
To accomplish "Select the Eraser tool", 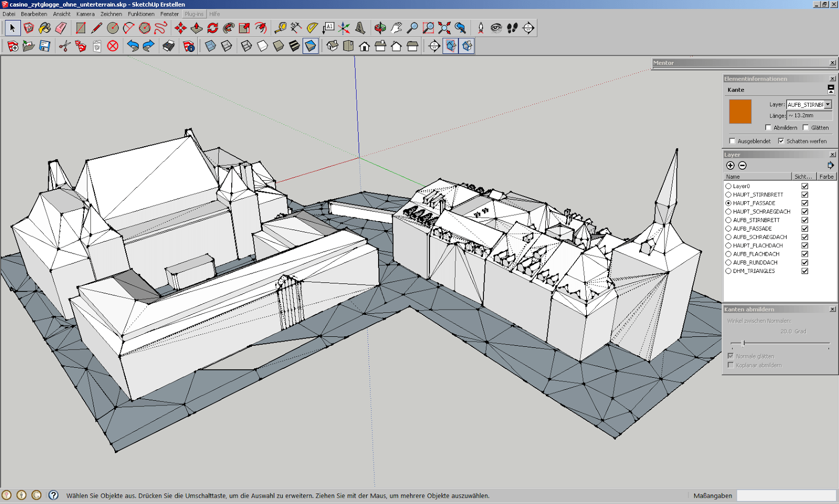I will (x=61, y=28).
